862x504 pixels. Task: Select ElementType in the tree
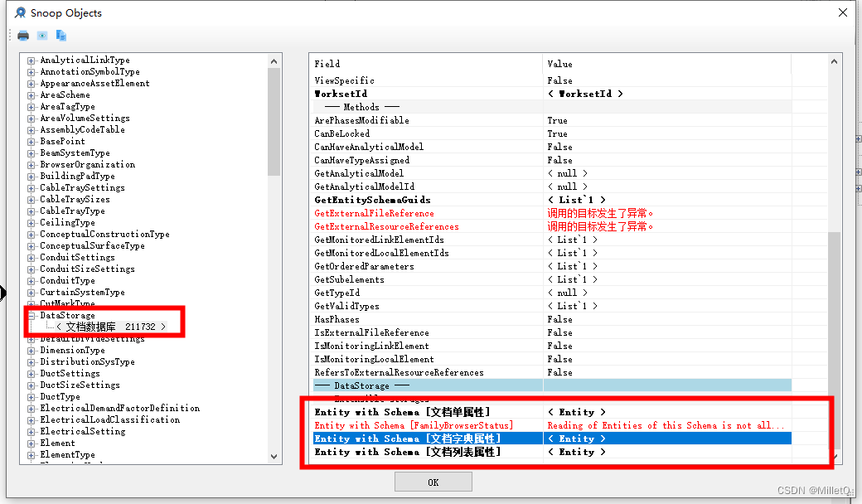[x=67, y=454]
